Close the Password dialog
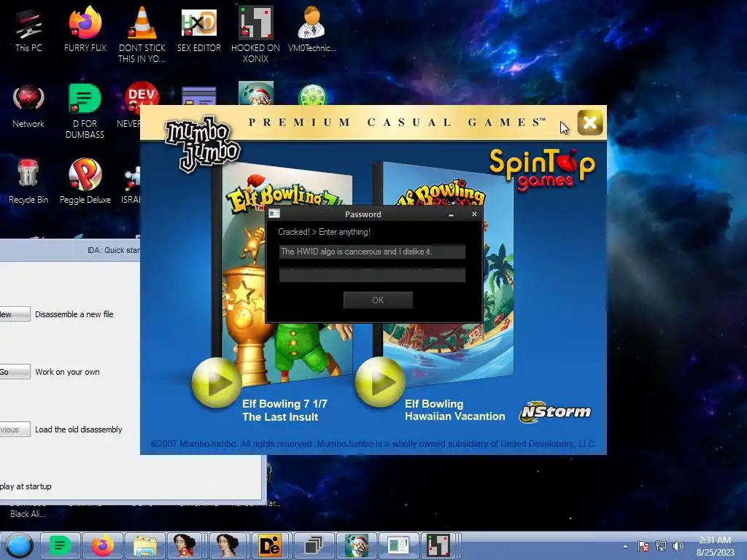747x560 pixels. [x=474, y=214]
